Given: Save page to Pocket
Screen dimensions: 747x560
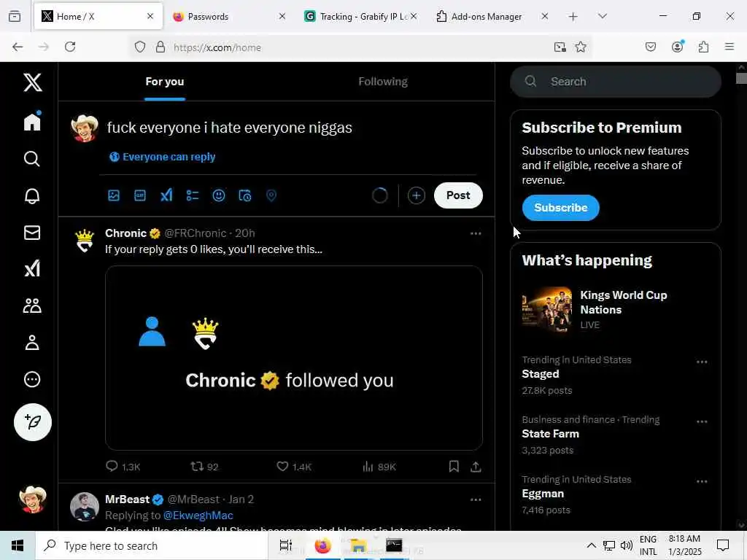Looking at the screenshot, I should pos(650,47).
